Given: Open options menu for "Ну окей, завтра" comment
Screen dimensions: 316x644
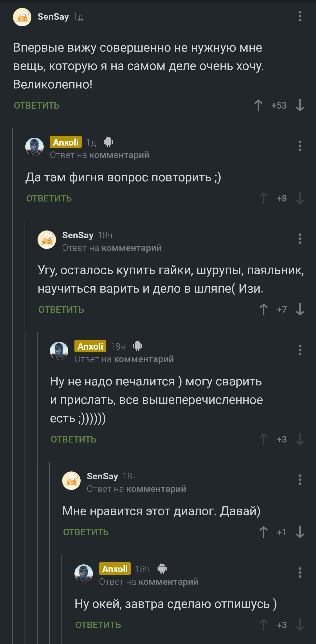Looking at the screenshot, I should click(300, 572).
